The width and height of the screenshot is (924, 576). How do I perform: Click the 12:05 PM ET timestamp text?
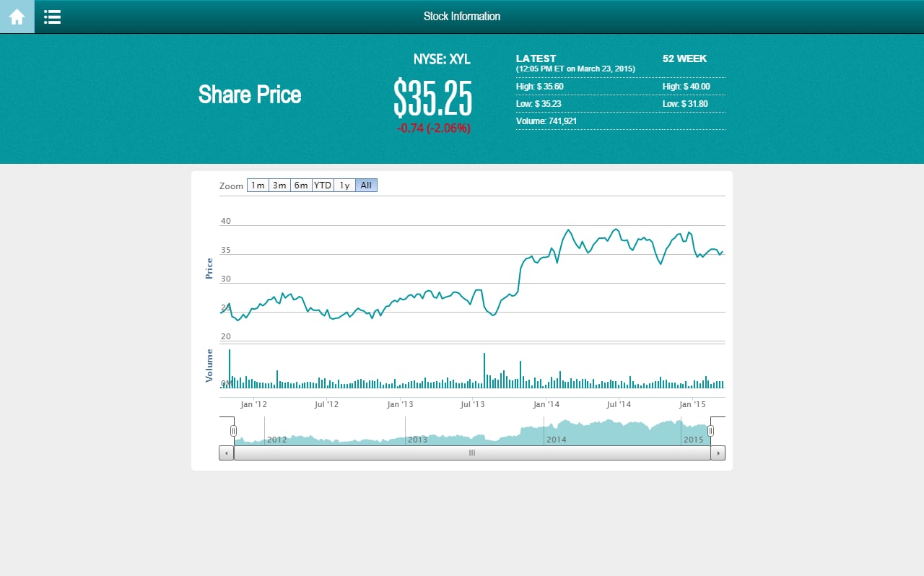tap(575, 69)
